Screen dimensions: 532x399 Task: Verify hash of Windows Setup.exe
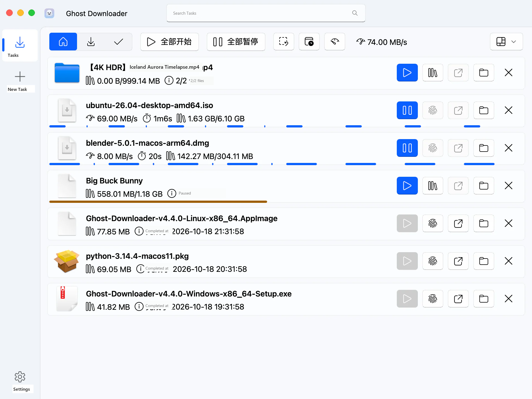[433, 299]
